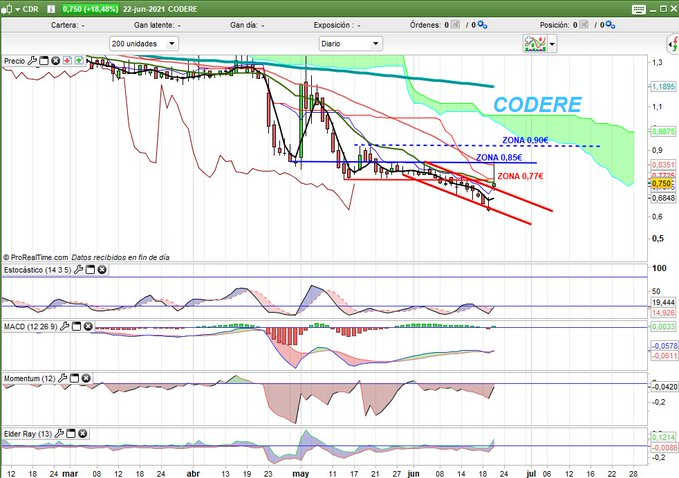
Task: Select the ZONA 0,77€ chart annotation
Action: 520,176
